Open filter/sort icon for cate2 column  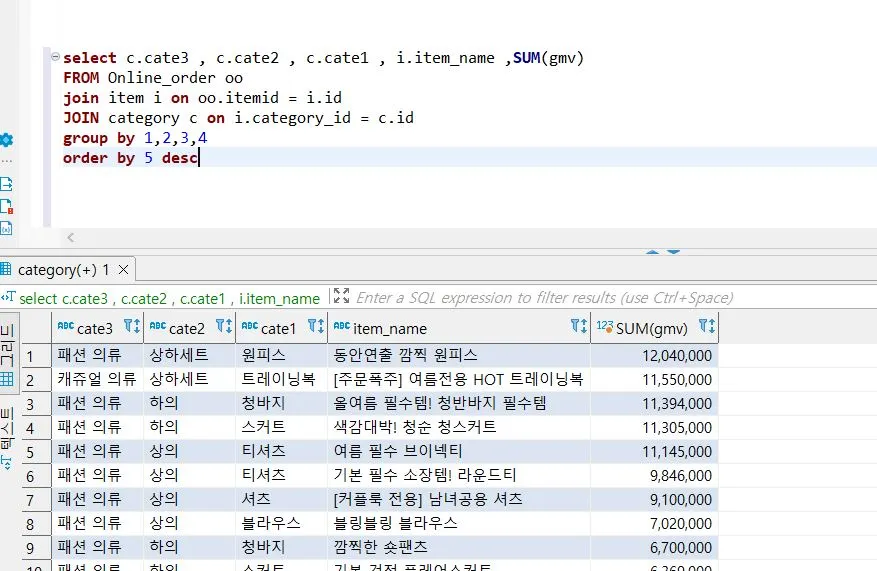click(x=224, y=325)
